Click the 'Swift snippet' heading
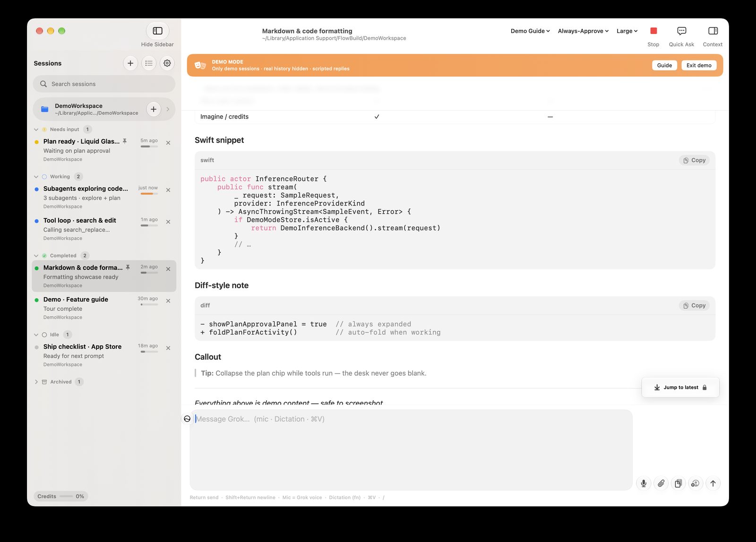This screenshot has width=756, height=542. [219, 140]
